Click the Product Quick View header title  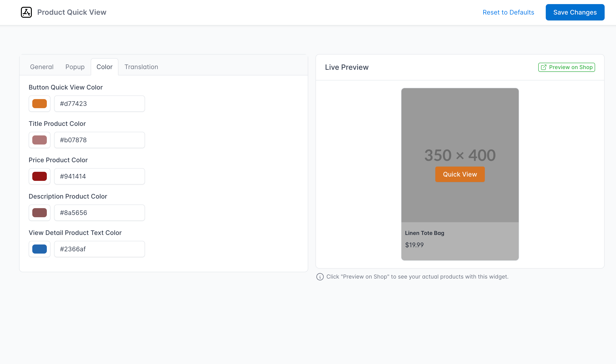click(72, 12)
